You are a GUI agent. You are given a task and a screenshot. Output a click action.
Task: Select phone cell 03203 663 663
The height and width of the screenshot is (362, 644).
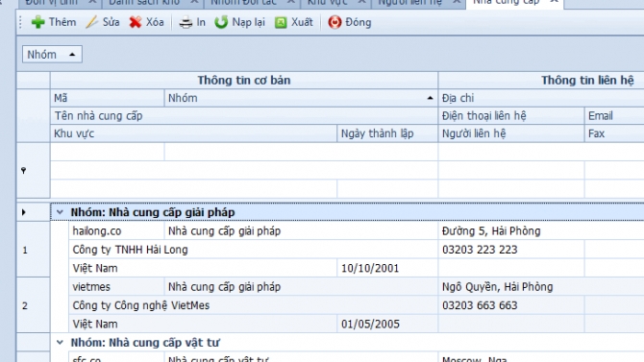tap(511, 305)
